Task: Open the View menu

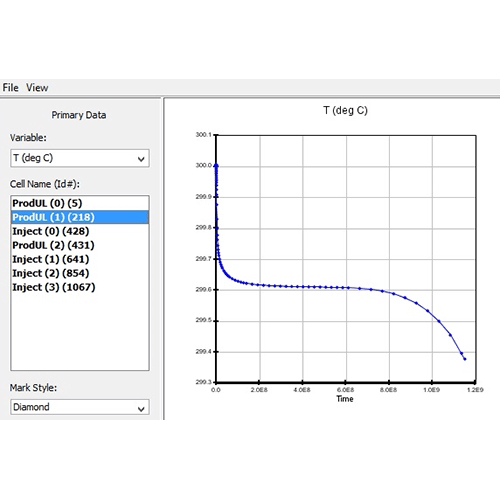Action: click(37, 88)
